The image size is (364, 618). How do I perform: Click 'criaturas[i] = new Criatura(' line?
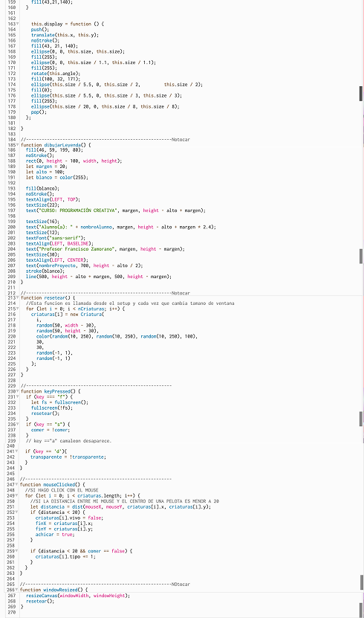coord(68,315)
